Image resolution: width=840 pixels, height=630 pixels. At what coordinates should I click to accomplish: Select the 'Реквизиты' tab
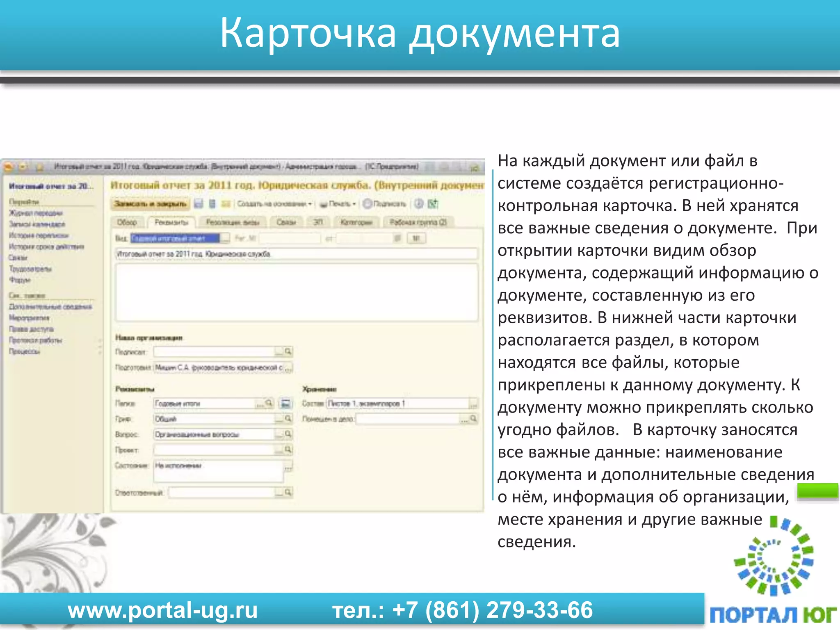pos(171,222)
